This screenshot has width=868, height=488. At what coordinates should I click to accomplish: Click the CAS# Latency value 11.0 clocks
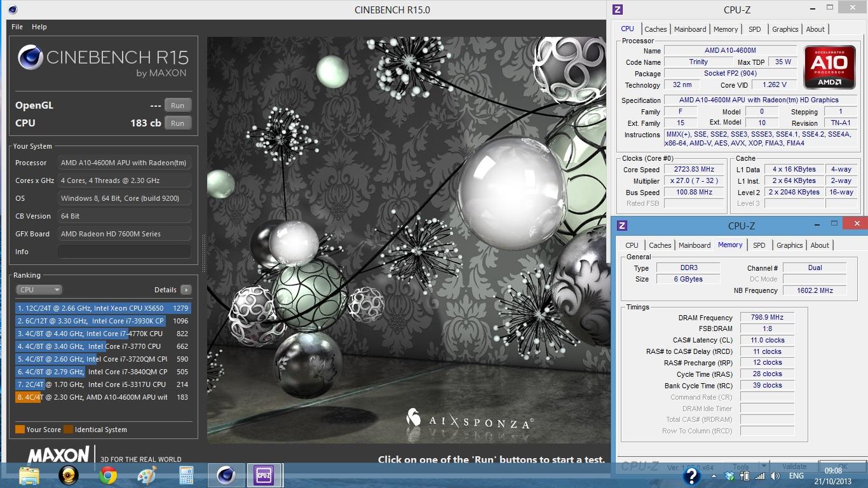coord(767,340)
